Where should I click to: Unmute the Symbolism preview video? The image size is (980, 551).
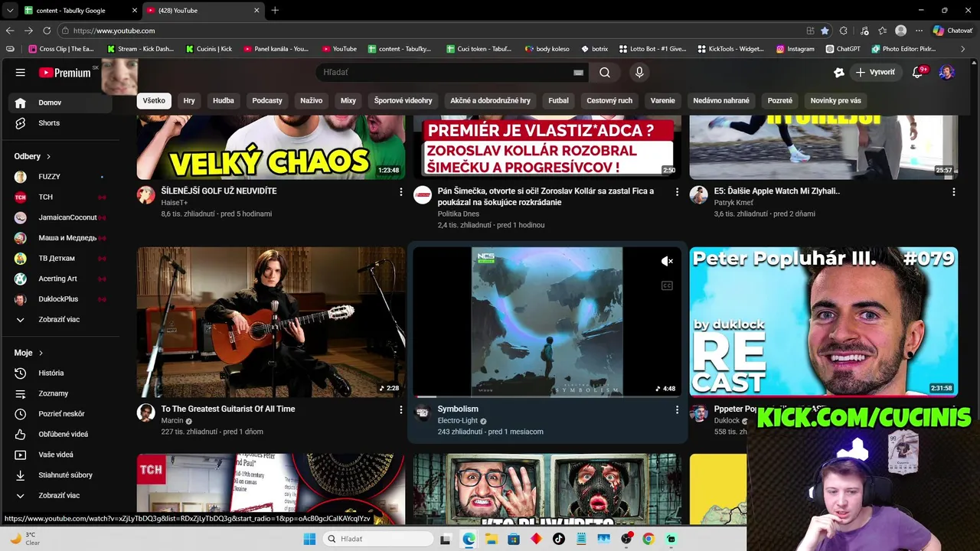pos(667,261)
